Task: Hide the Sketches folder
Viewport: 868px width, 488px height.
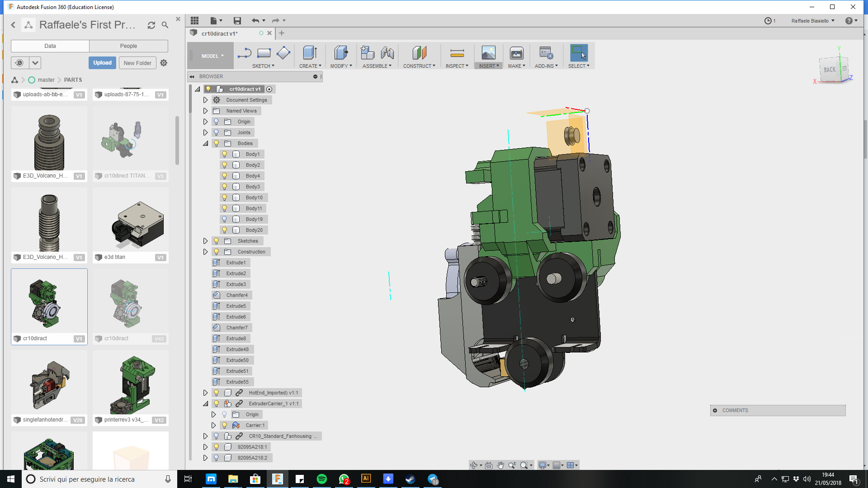Action: (x=217, y=241)
